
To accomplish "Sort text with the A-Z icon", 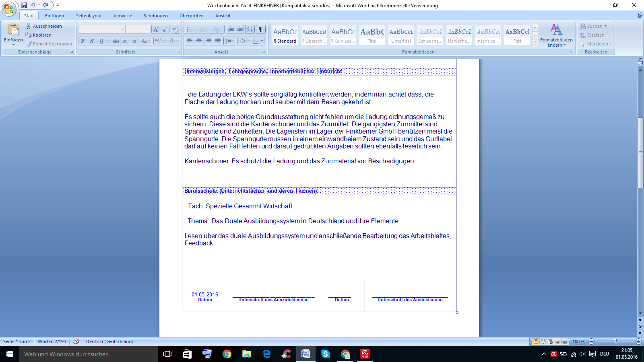I will tap(250, 29).
